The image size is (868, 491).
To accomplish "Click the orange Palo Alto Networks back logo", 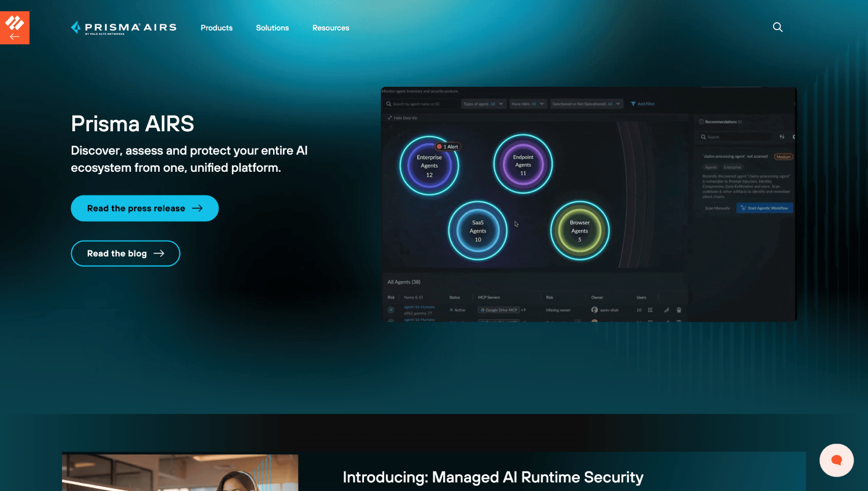I will point(14,28).
